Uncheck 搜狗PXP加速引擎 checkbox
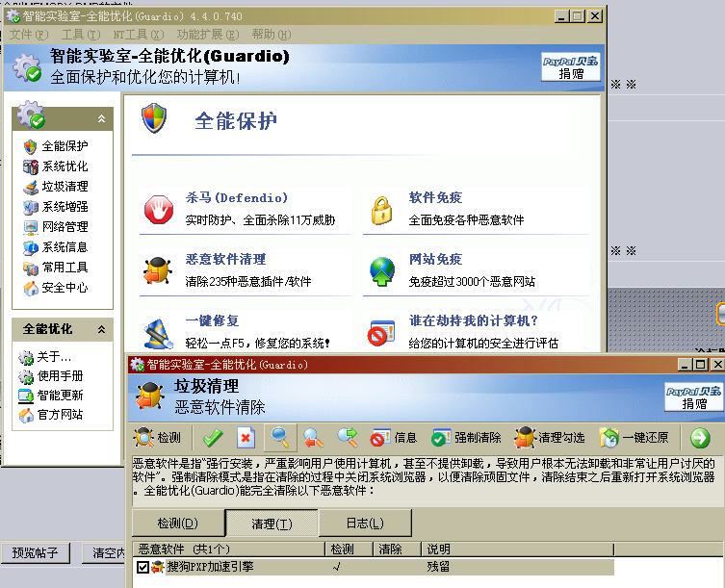Image resolution: width=725 pixels, height=588 pixels. [x=142, y=567]
